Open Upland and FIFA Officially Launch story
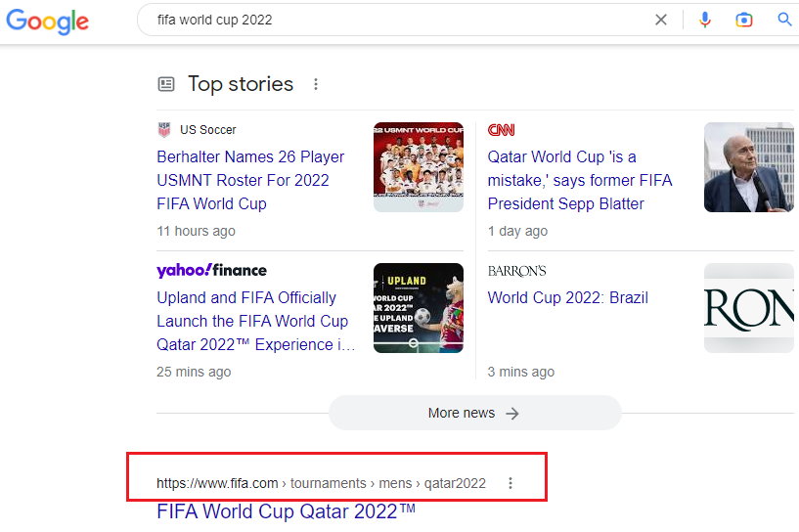Image resolution: width=799 pixels, height=532 pixels. coord(256,321)
